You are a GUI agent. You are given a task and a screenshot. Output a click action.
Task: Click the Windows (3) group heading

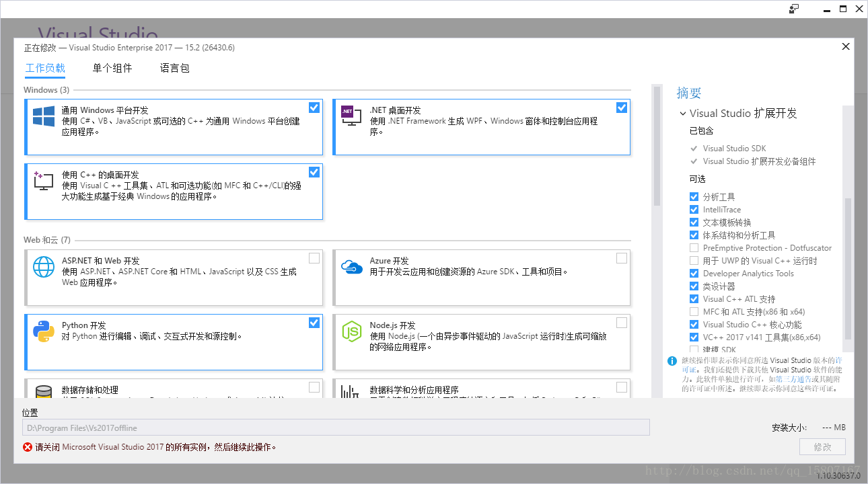click(x=46, y=90)
